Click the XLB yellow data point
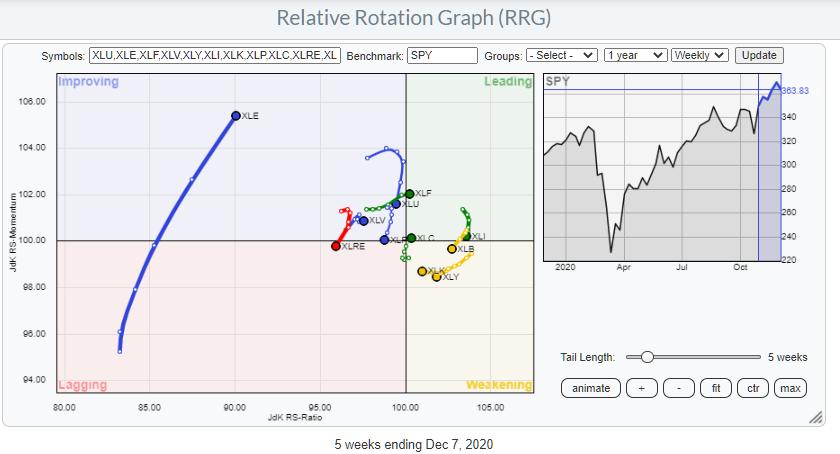The image size is (840, 454). tap(452, 249)
